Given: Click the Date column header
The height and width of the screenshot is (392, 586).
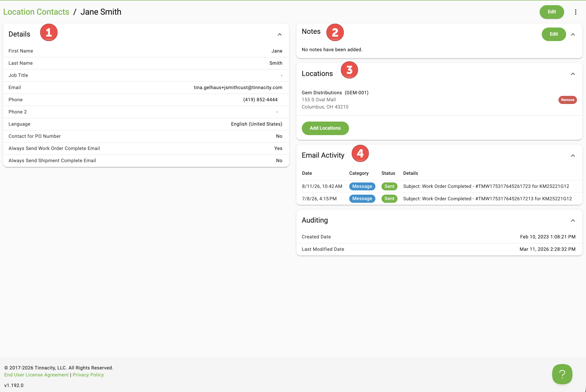Looking at the screenshot, I should 307,173.
